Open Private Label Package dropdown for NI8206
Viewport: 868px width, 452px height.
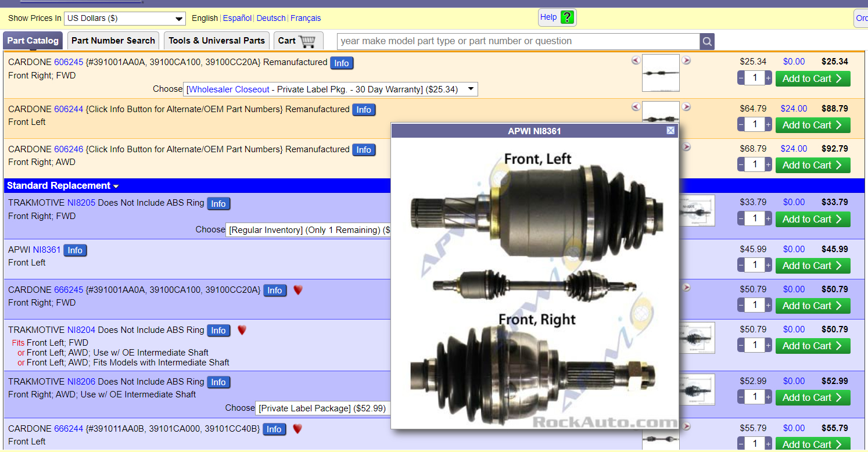click(x=323, y=408)
